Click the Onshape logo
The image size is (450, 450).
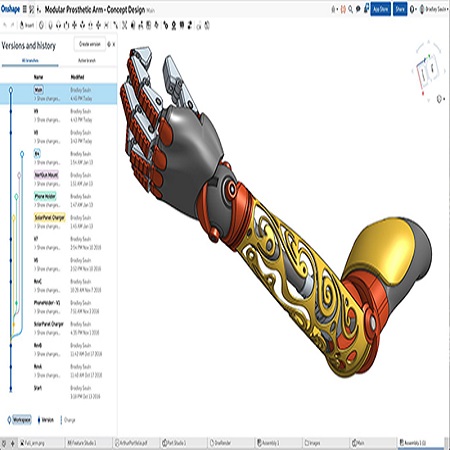[10, 9]
